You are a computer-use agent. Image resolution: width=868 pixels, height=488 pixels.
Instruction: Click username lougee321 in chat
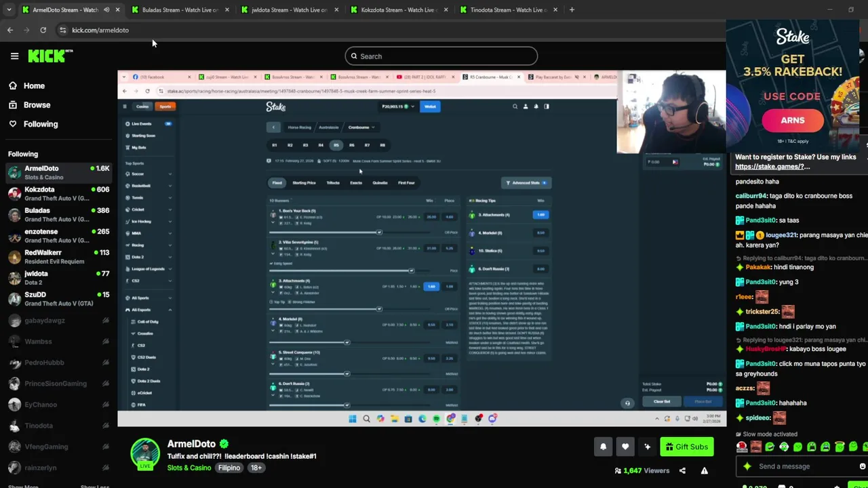pos(780,235)
